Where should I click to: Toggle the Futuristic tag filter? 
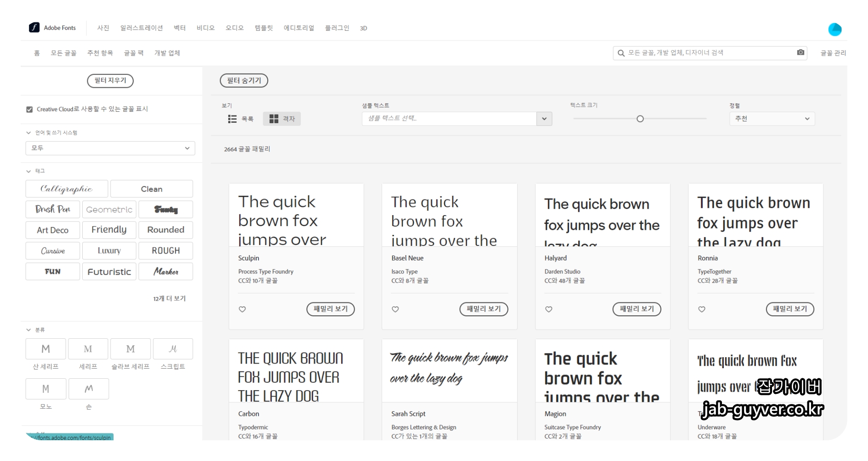click(x=109, y=272)
